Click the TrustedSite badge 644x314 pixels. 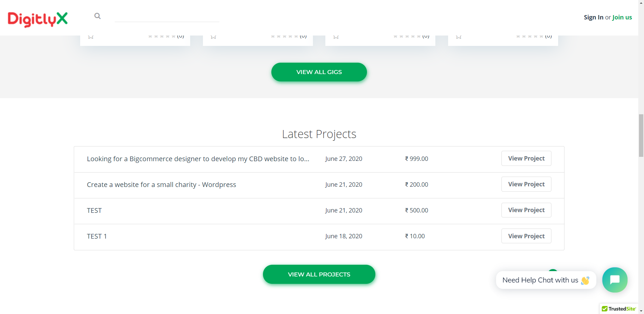[x=619, y=309]
